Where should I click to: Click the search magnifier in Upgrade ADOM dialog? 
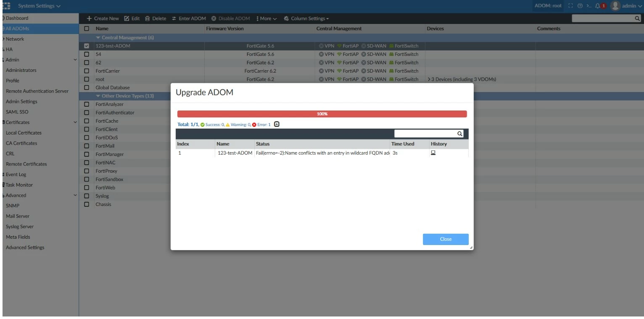point(460,134)
